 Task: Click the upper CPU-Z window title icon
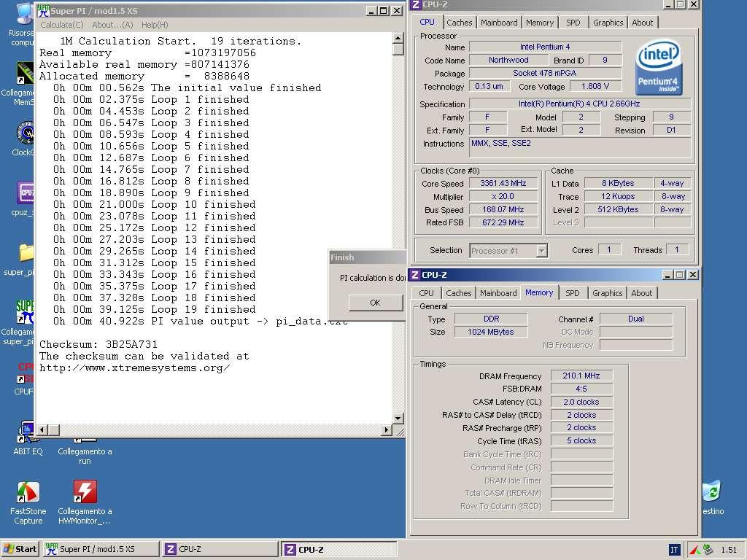pos(416,4)
